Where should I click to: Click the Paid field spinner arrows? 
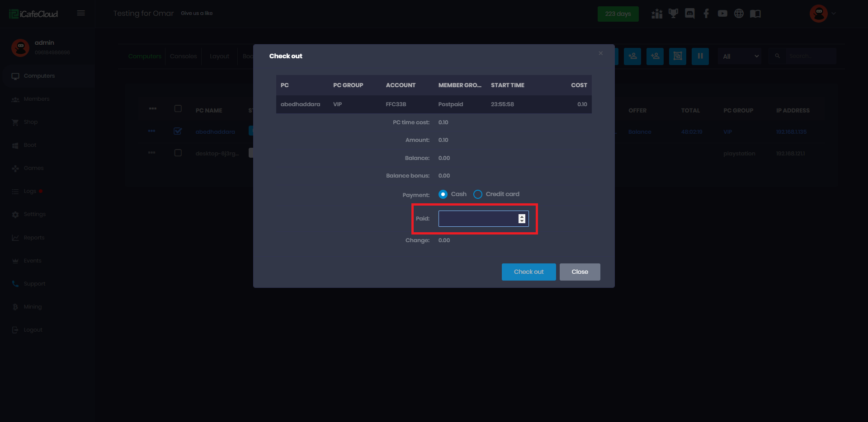[522, 219]
